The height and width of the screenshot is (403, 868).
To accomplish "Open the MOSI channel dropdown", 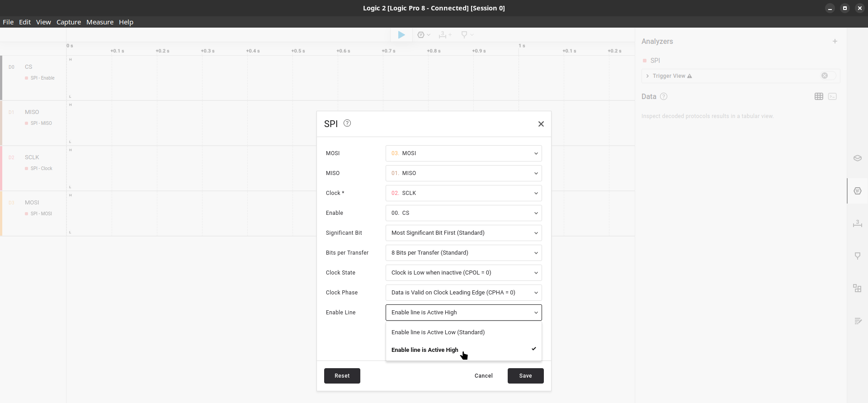I will pyautogui.click(x=463, y=153).
